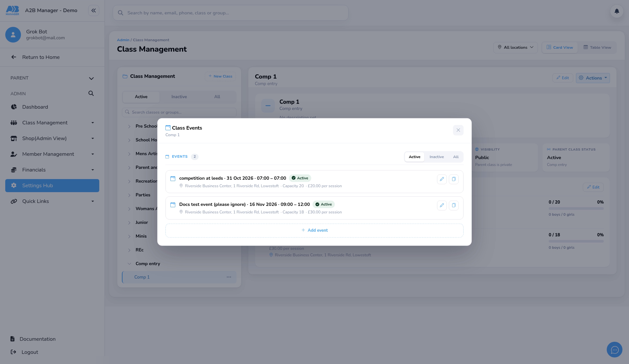Open Settings Hub in the sidebar
The width and height of the screenshot is (629, 364).
point(52,186)
